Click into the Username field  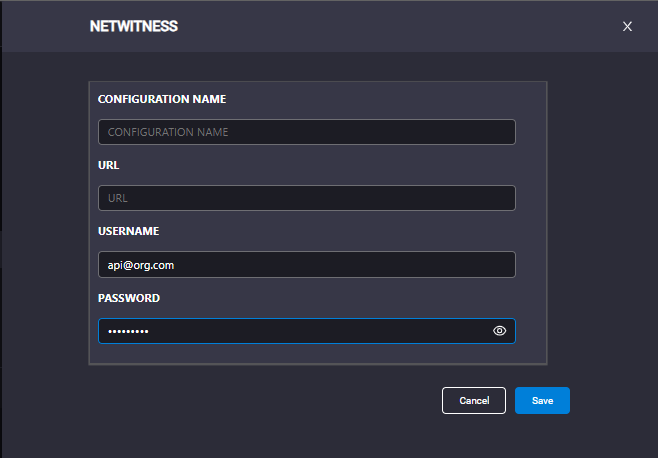coord(307,264)
